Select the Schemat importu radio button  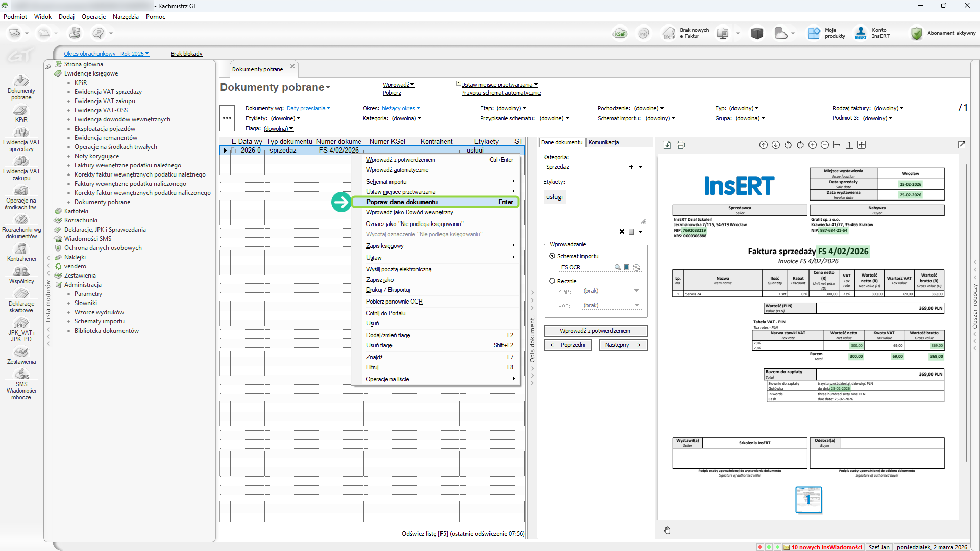click(552, 256)
